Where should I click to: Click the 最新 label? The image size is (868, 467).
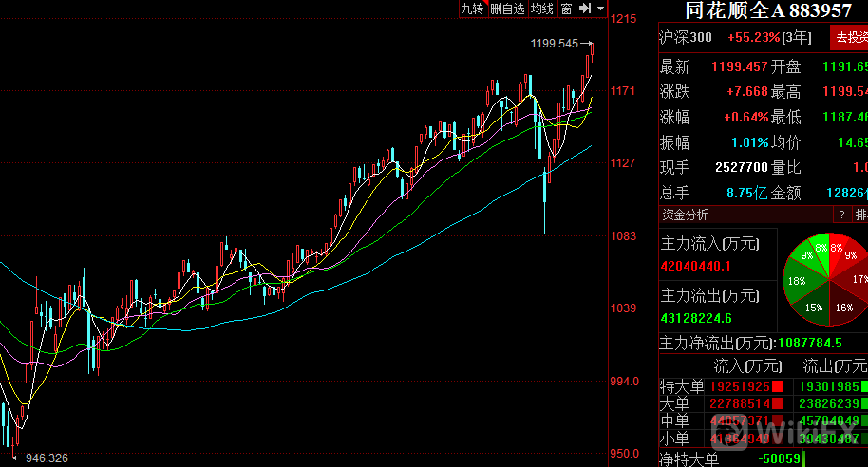point(674,67)
